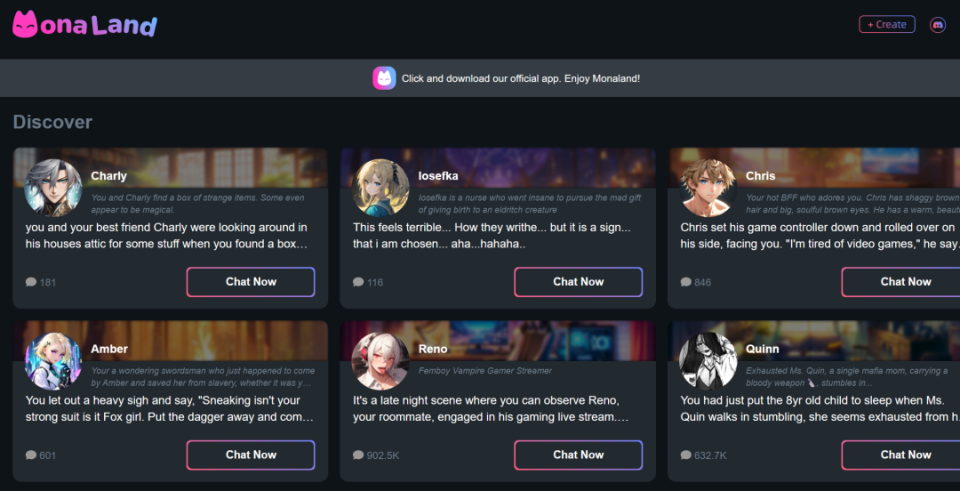960x491 pixels.
Task: Click the comment count icon on Quinn's card
Action: (686, 455)
